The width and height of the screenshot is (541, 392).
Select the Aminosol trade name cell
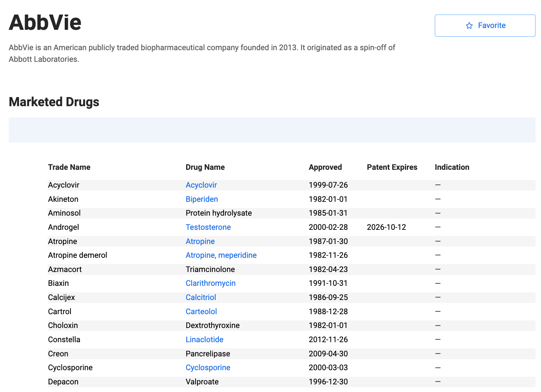click(64, 213)
